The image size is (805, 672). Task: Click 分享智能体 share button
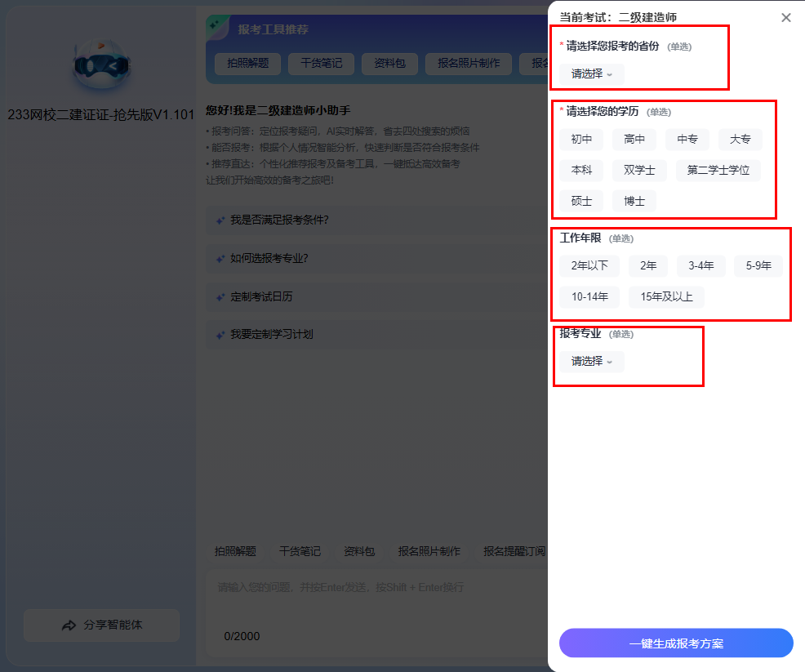pos(101,625)
